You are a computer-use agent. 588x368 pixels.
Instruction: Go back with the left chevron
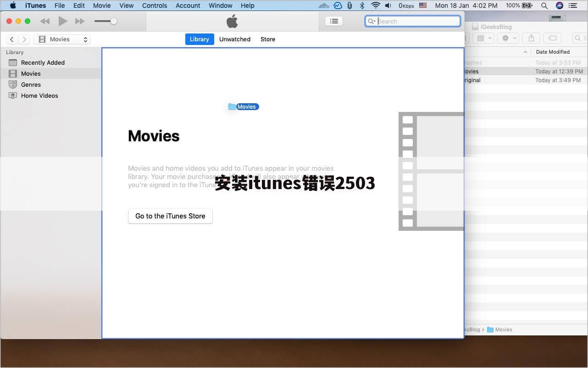(12, 39)
